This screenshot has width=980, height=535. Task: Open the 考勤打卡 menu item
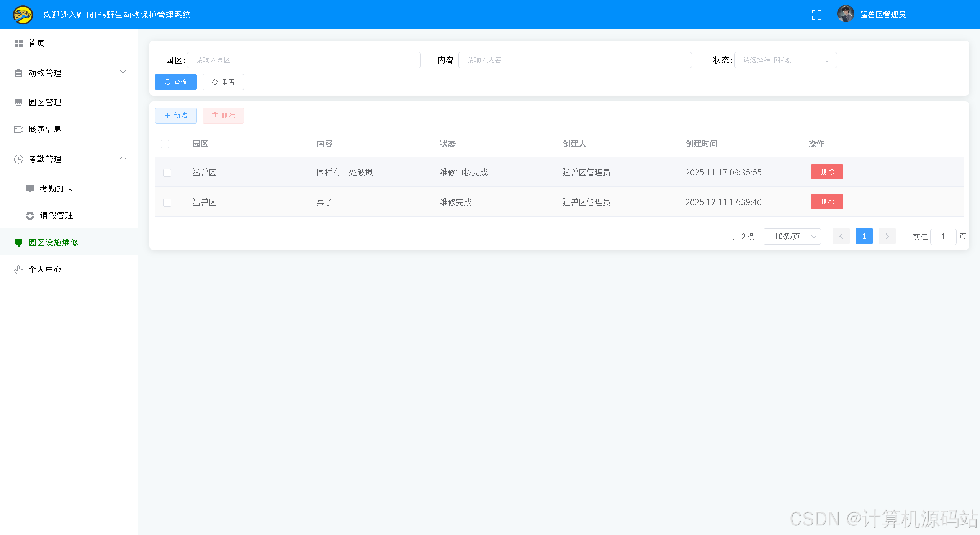[69, 189]
